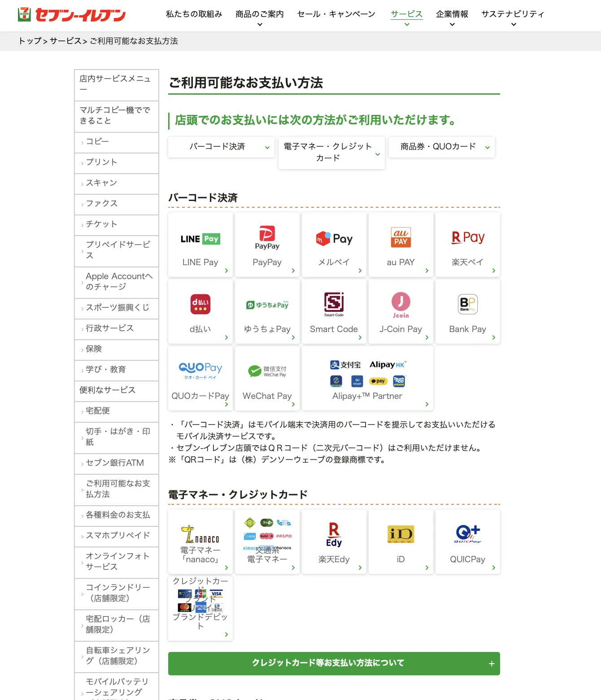Screen dimensions: 601x700
Task: Select プリント in the sidebar
Action: 117,163
